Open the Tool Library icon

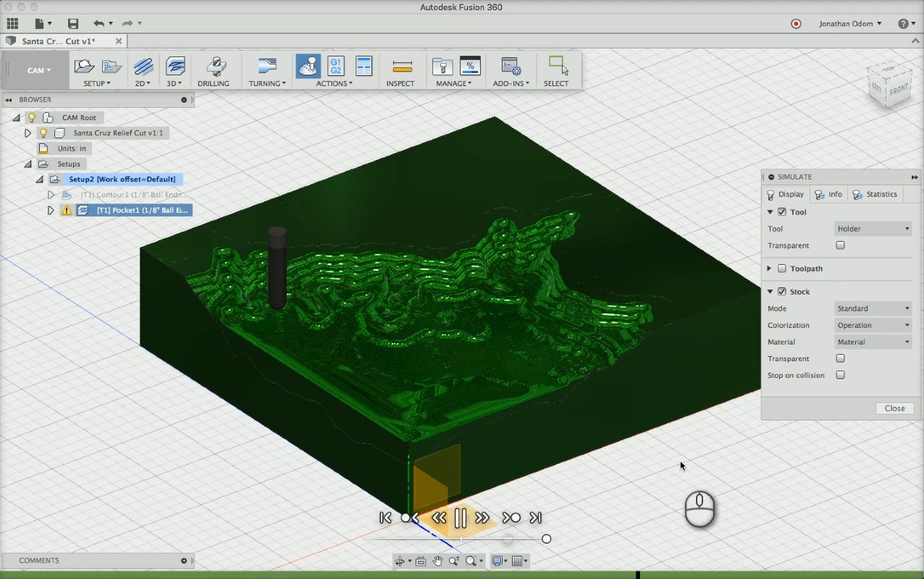coord(442,67)
